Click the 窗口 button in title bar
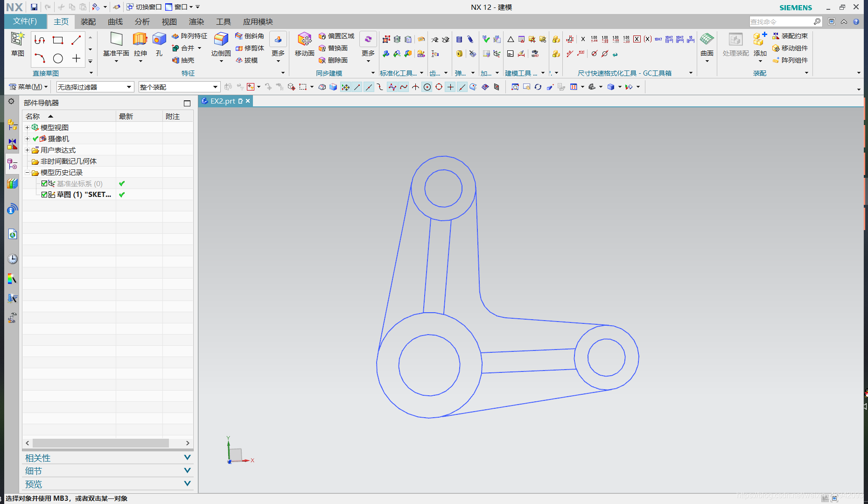This screenshot has width=868, height=504. pos(180,7)
